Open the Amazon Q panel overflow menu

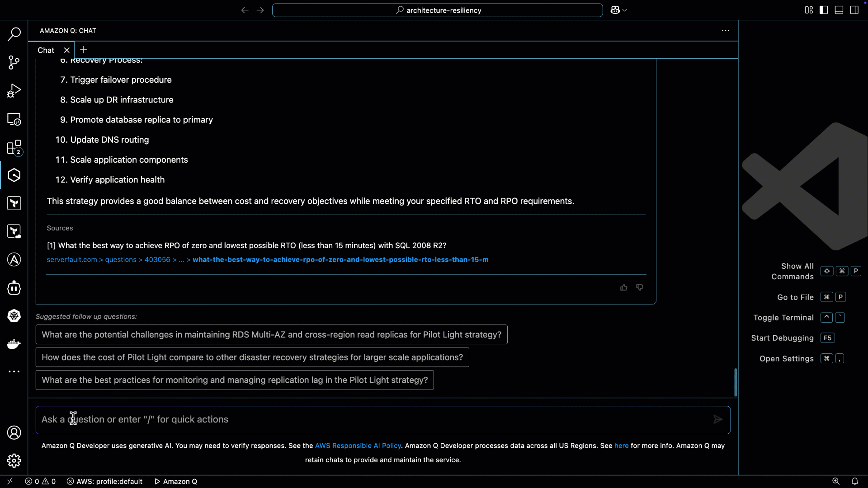pos(725,30)
